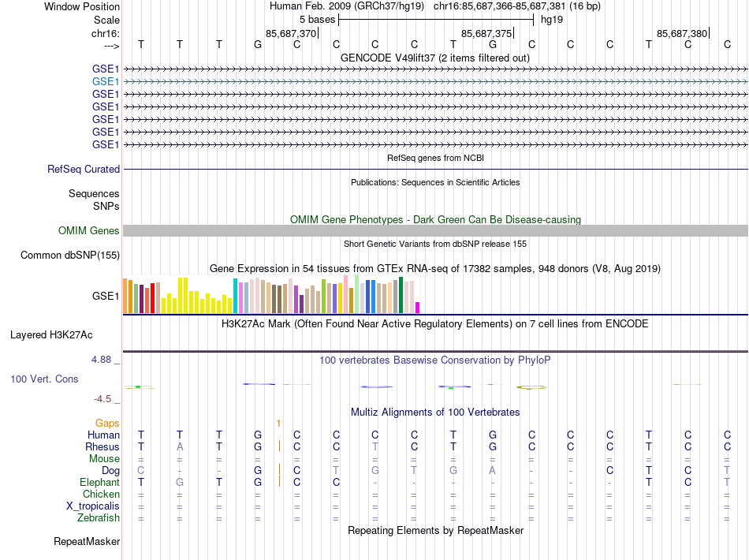The width and height of the screenshot is (749, 560).
Task: Click the magenta bar in GTEx expression chart
Action: click(418, 308)
